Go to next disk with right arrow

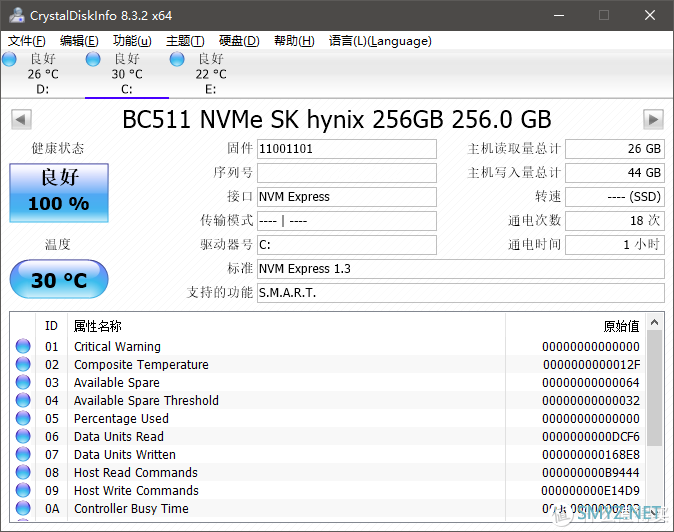pos(653,119)
